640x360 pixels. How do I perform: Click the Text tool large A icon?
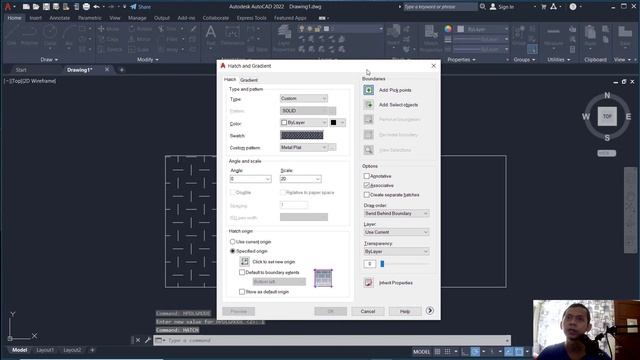[211, 32]
